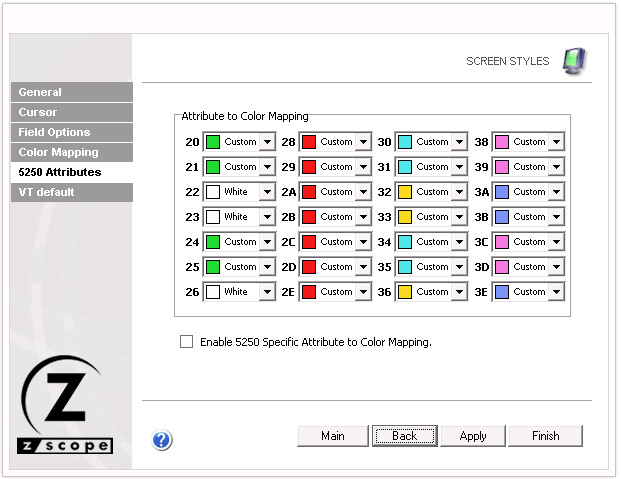Image resolution: width=621 pixels, height=479 pixels.
Task: Expand the attribute 3C color dropdown
Action: pos(556,242)
